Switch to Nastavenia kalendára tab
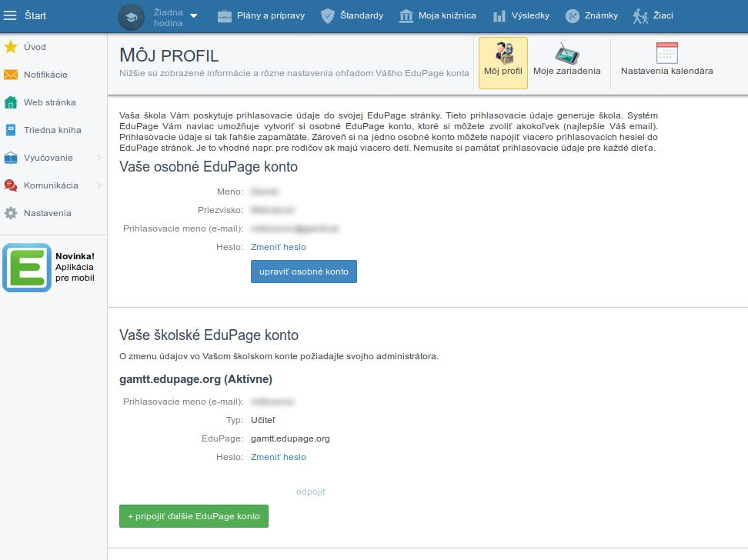Image resolution: width=748 pixels, height=560 pixels. (x=667, y=63)
